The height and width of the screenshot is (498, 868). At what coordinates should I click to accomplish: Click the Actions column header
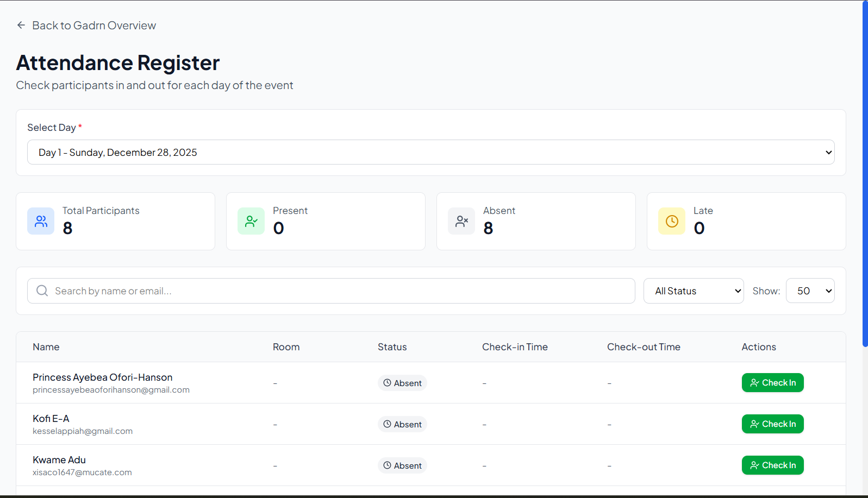click(759, 347)
